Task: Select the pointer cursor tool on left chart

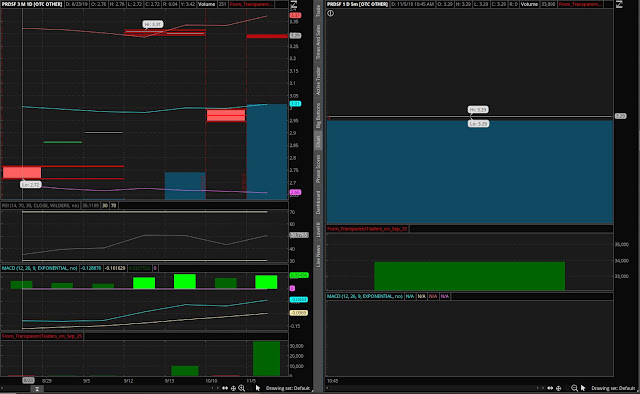Action: point(258,388)
